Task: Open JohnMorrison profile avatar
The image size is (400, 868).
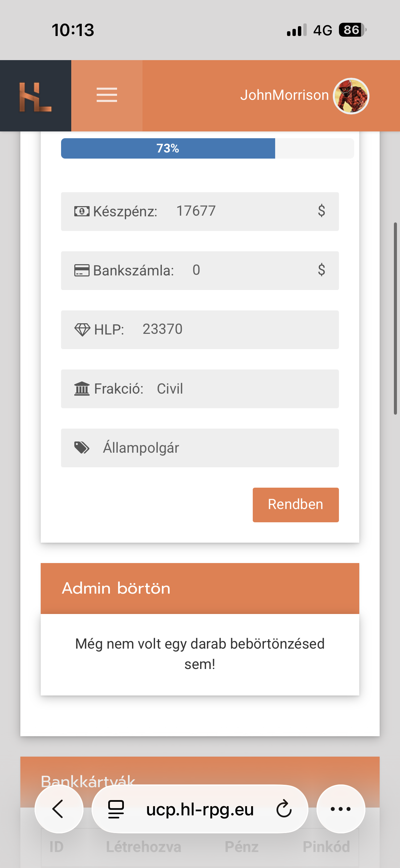Action: click(x=351, y=96)
